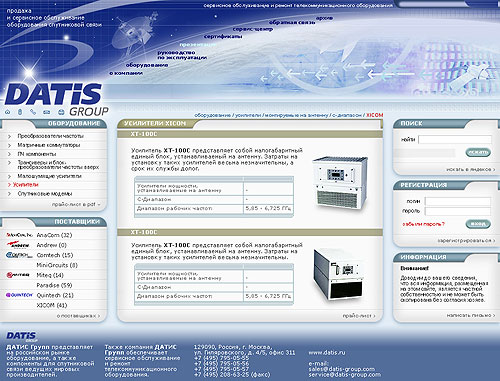This screenshot has height=381, width=500.
Task: Open the сертификаты navigation item
Action: pos(223,36)
